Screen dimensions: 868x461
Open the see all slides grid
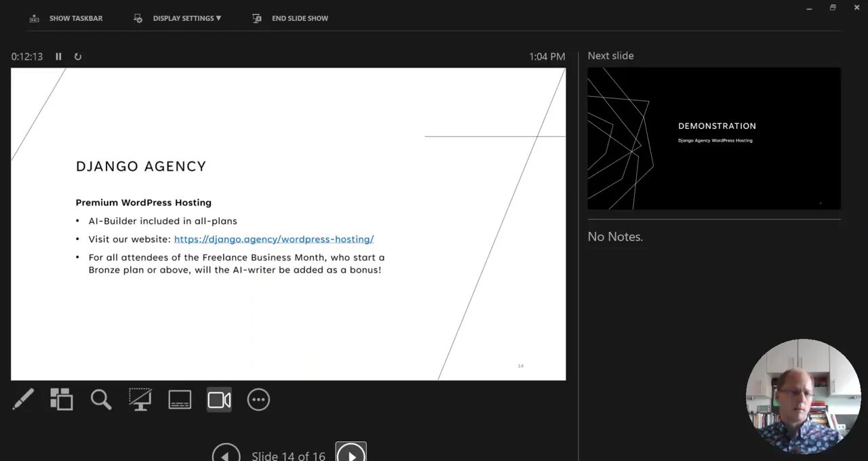(x=62, y=399)
